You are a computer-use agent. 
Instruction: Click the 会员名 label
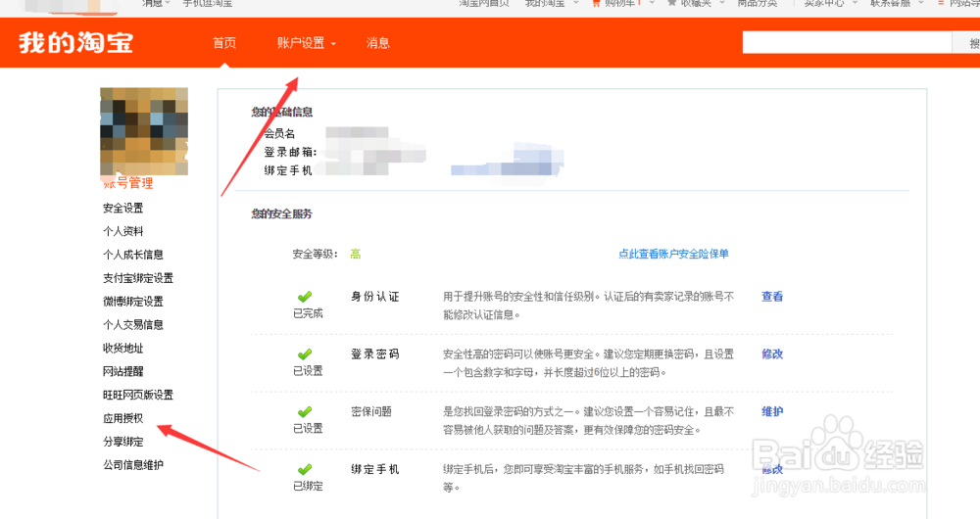point(279,133)
